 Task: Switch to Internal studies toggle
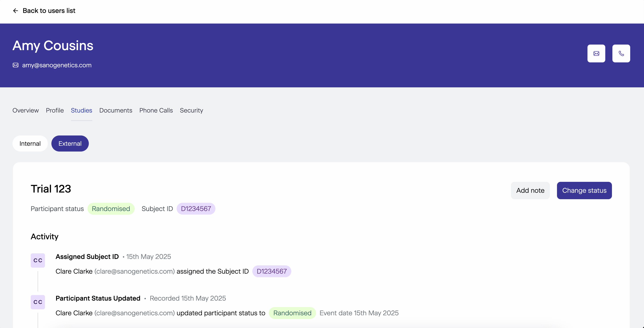30,143
